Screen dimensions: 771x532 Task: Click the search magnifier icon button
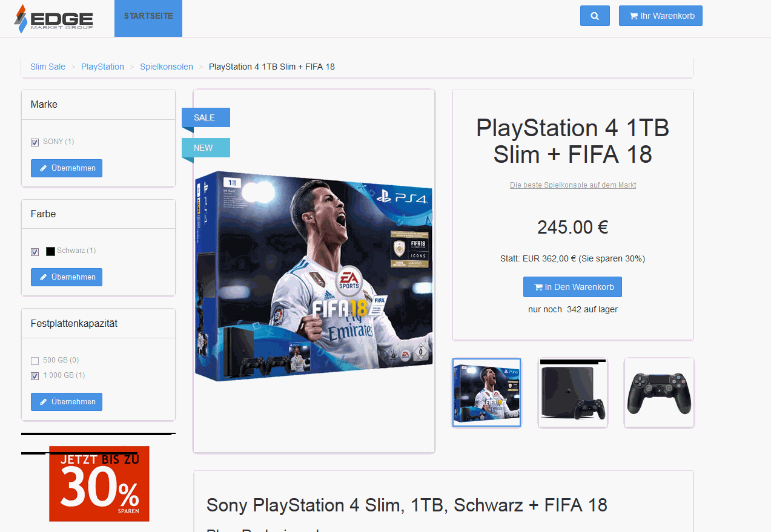595,16
